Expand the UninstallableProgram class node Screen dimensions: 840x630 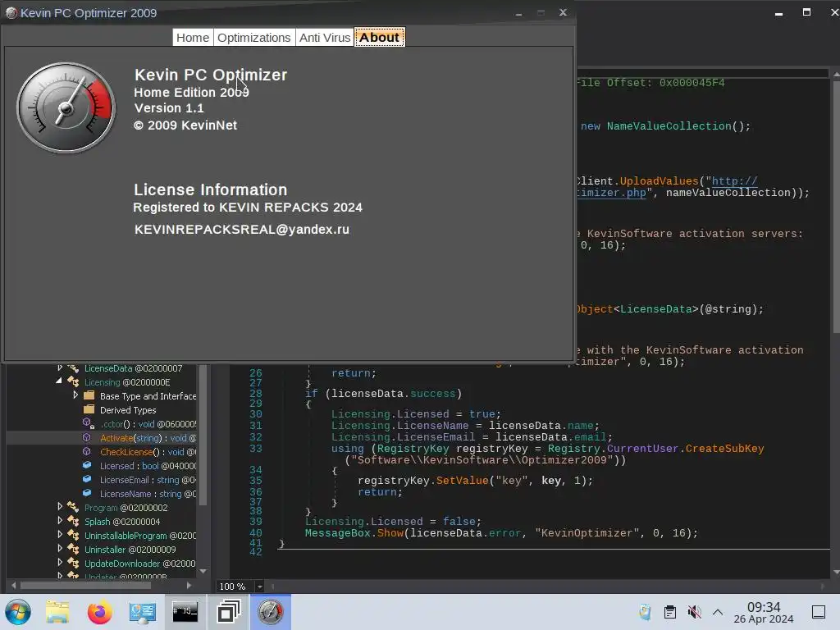59,535
